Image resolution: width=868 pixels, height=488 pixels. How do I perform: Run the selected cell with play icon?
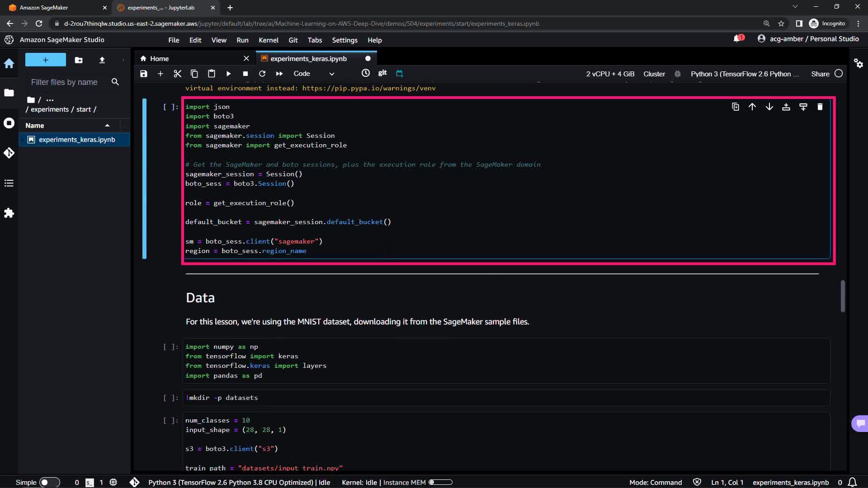[228, 74]
